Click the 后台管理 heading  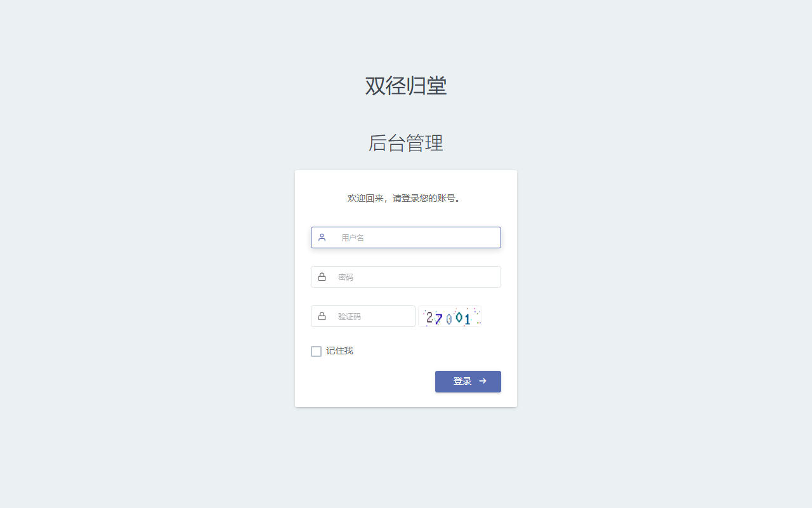[x=406, y=143]
